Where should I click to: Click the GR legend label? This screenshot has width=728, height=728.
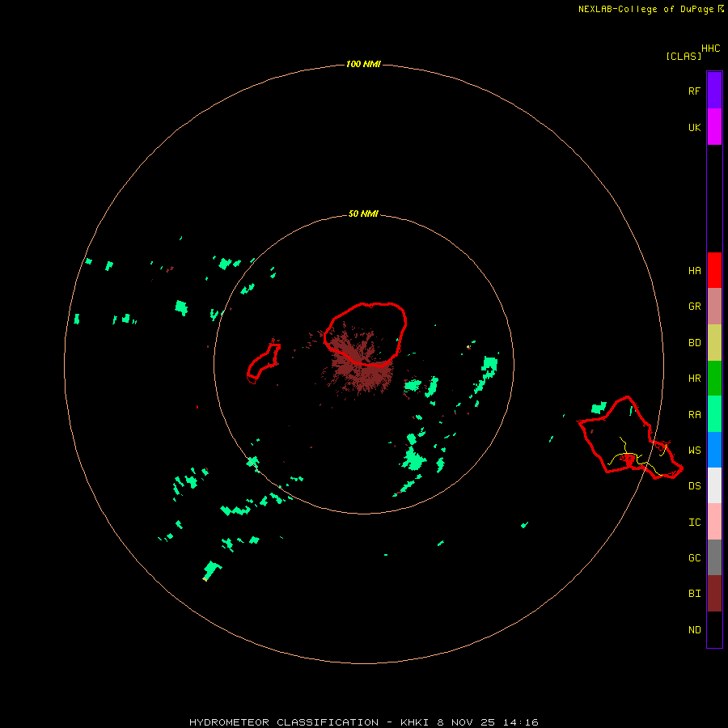[x=694, y=307]
